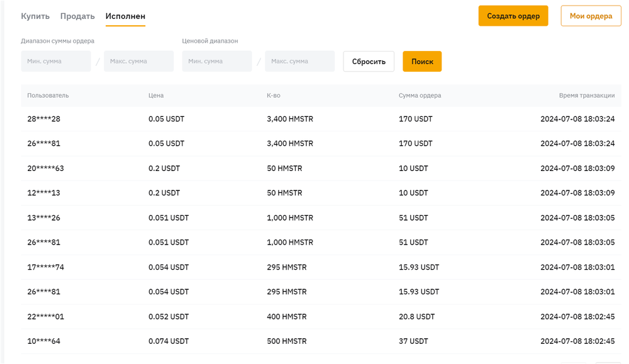Open Мои ордера

(x=591, y=16)
